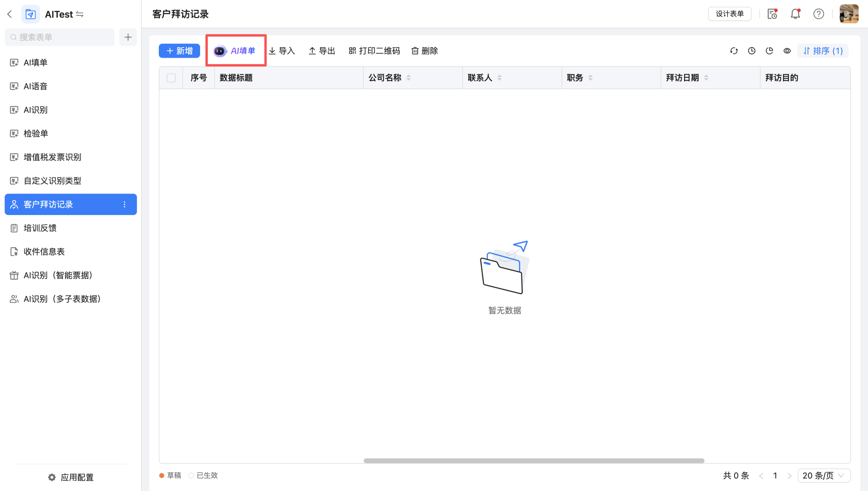Click the refresh icon in the toolbar
868x491 pixels.
pos(734,51)
